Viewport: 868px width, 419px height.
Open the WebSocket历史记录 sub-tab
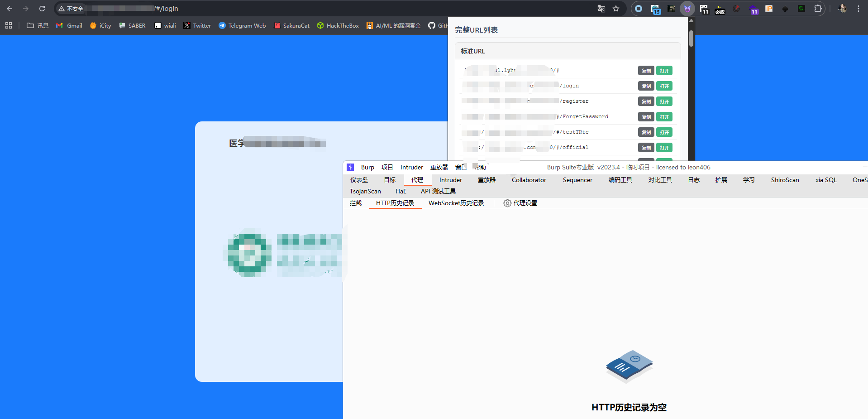point(456,203)
